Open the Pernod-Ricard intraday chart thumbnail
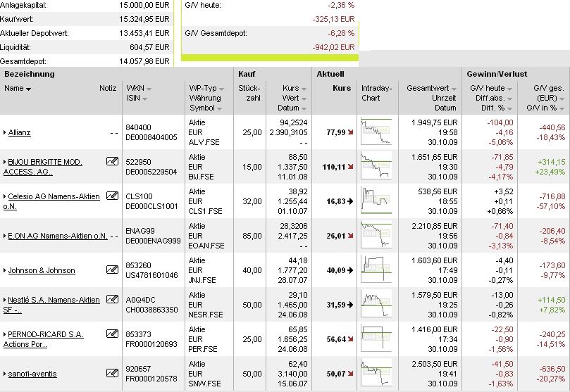 (376, 339)
